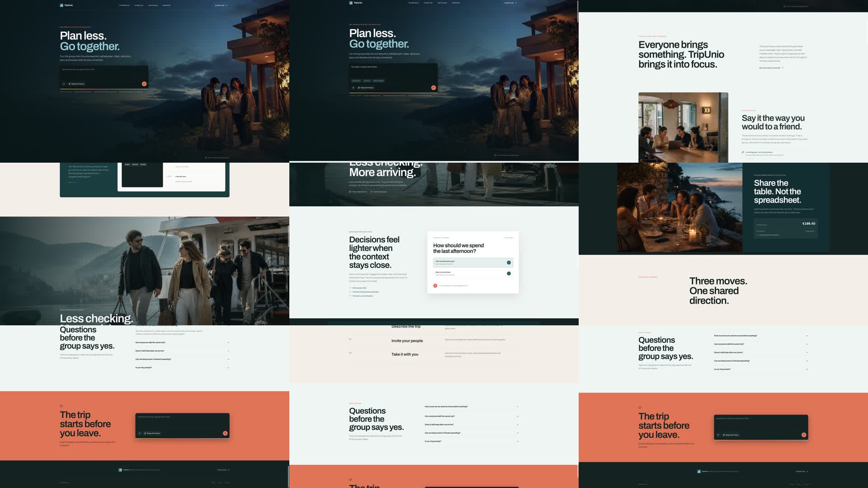Click the plus icon in bottom-right orange section prompt
Image resolution: width=868 pixels, height=488 pixels.
[718, 435]
